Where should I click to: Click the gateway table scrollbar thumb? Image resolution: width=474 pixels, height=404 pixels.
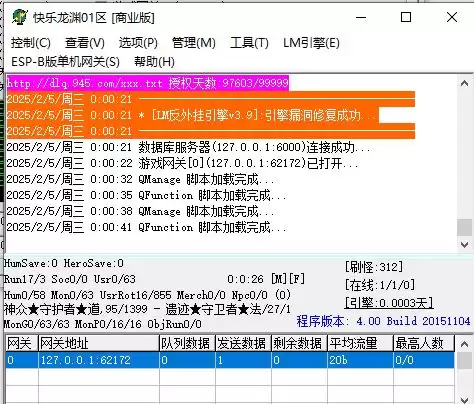[464, 361]
